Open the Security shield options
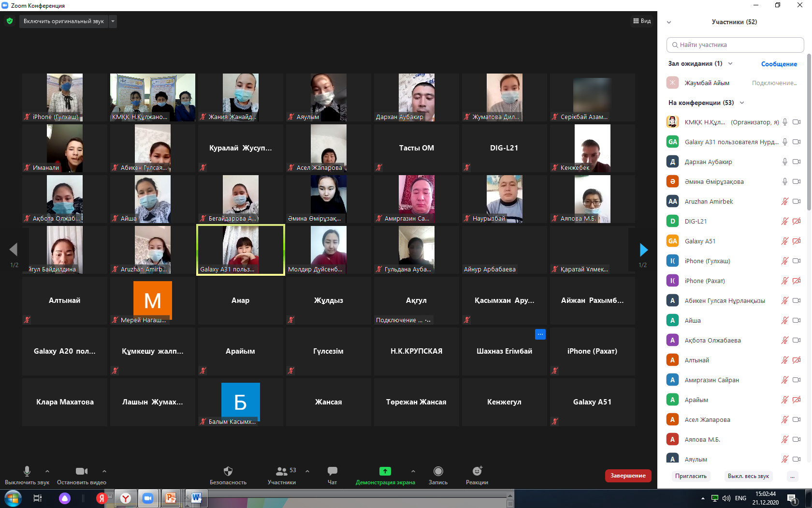Image resolution: width=812 pixels, height=508 pixels. coord(228,475)
